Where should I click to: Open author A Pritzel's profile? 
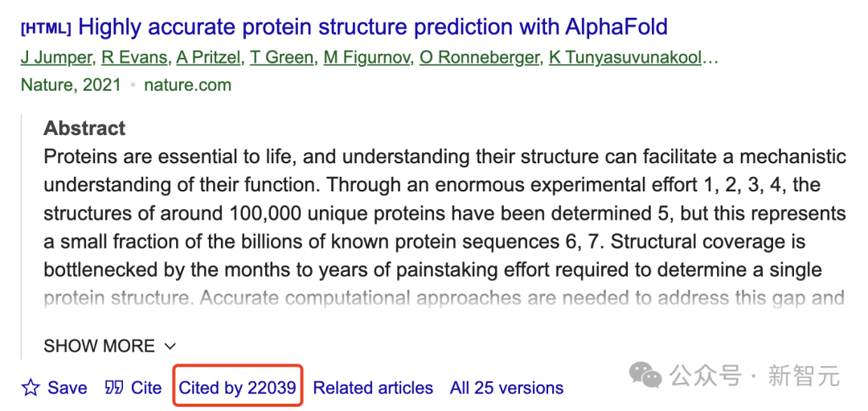[207, 57]
